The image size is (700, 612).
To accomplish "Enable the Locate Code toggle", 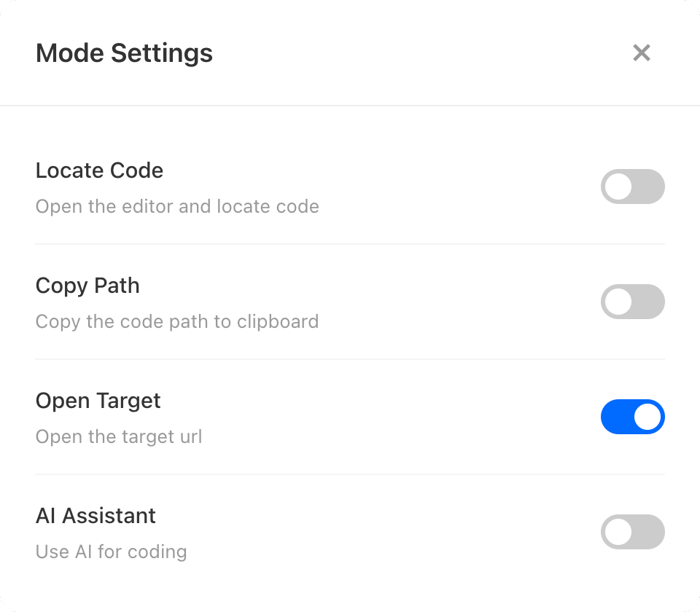I will (632, 187).
